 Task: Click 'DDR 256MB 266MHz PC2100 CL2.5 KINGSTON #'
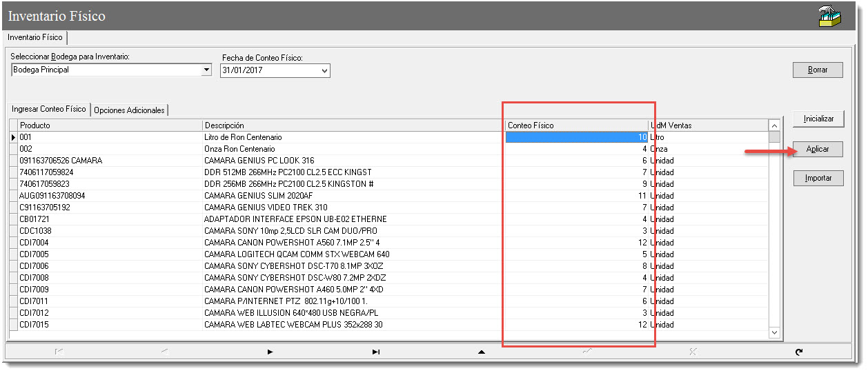[x=289, y=184]
